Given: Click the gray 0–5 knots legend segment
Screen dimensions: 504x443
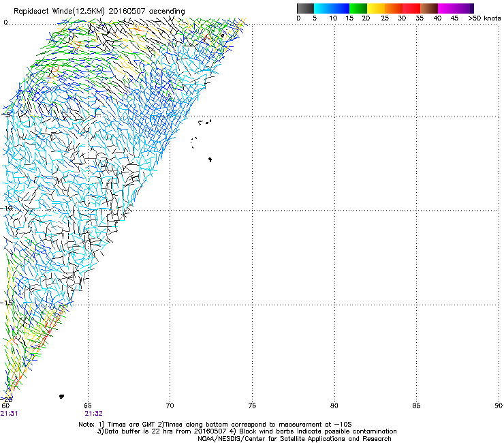Looking at the screenshot, I should 305,8.
